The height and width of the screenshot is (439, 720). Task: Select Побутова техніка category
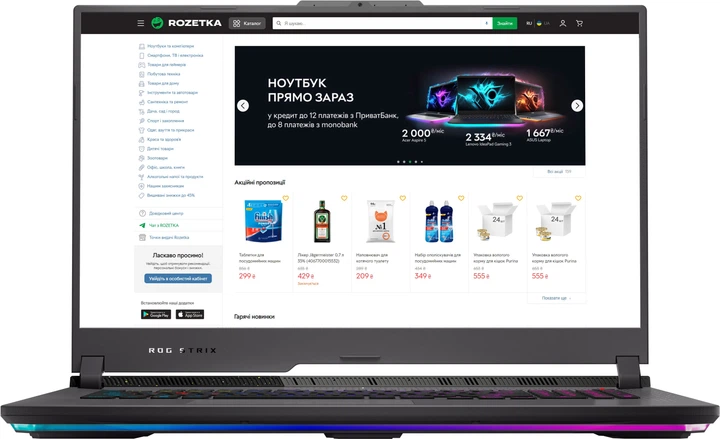166,75
